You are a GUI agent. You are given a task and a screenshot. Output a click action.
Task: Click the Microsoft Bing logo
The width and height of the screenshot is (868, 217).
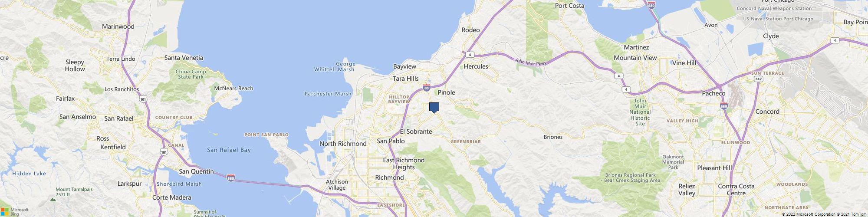[x=14, y=211]
